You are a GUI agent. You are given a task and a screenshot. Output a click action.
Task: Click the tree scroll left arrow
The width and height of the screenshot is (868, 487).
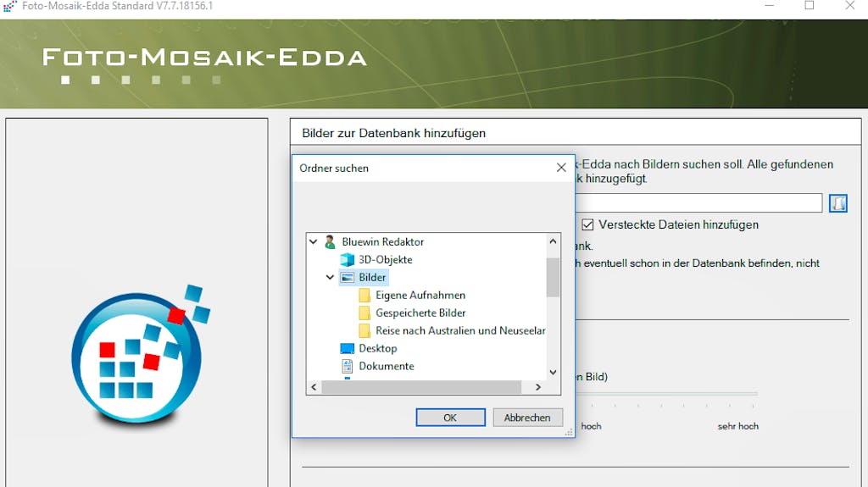[x=314, y=387]
